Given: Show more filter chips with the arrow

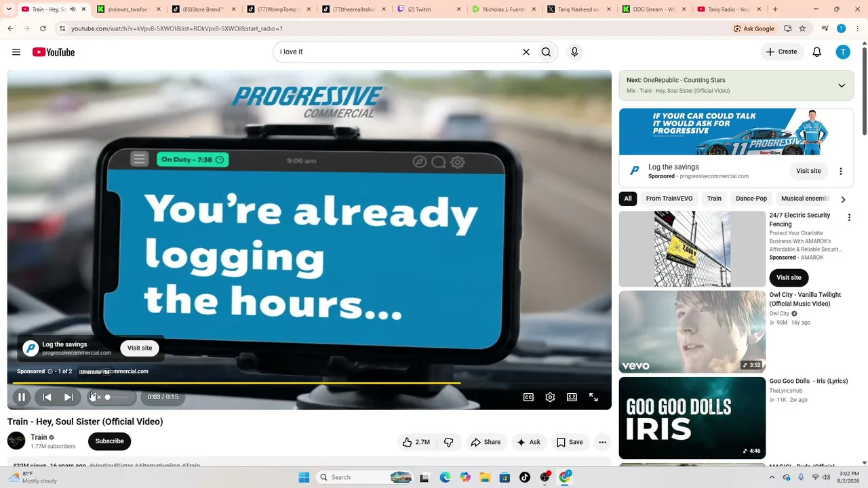Looking at the screenshot, I should [x=843, y=199].
